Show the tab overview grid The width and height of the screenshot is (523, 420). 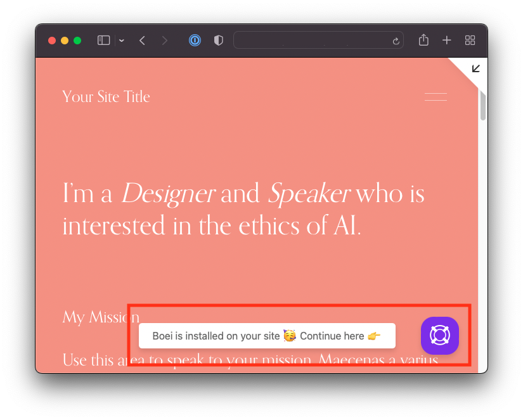click(470, 41)
